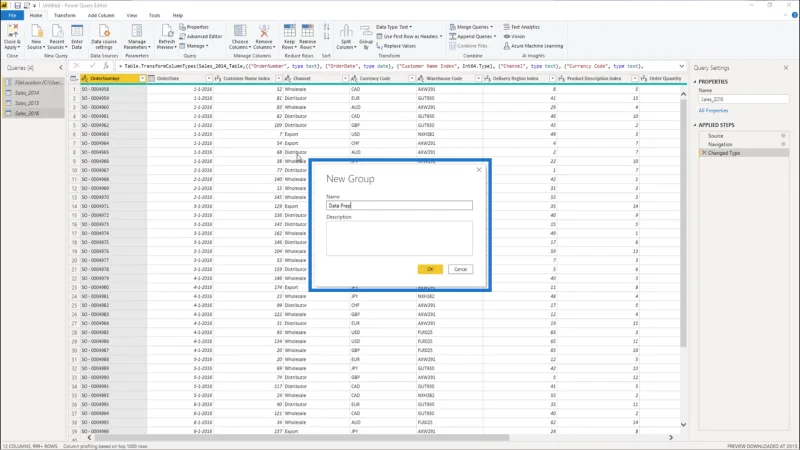Select the Source applied step
800x450 pixels.
[743, 136]
